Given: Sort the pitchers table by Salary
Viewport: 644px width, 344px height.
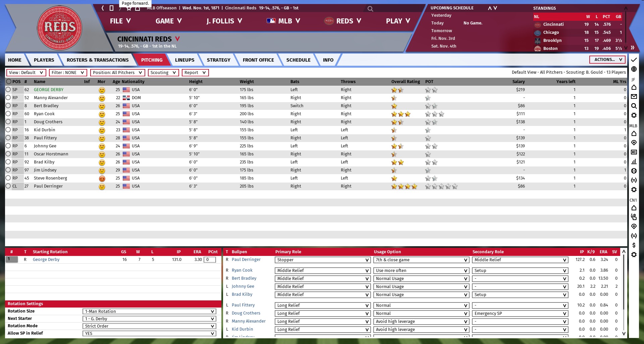Looking at the screenshot, I should (x=519, y=81).
